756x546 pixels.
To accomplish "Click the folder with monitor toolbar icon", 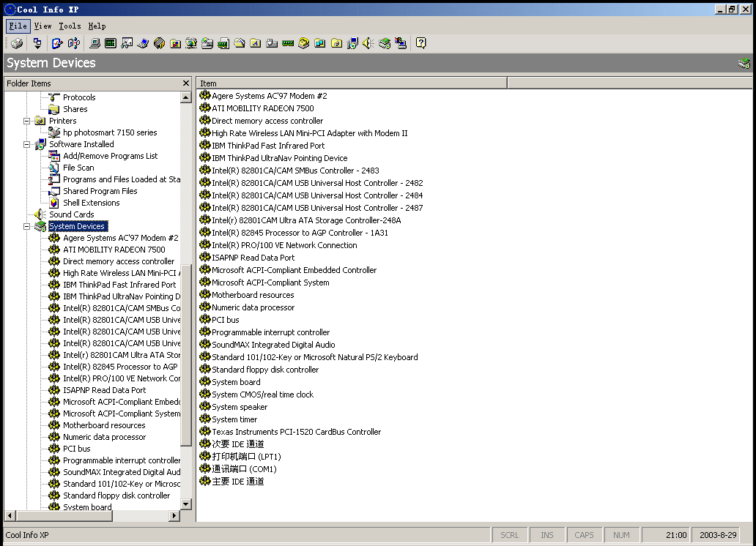I will pyautogui.click(x=320, y=43).
